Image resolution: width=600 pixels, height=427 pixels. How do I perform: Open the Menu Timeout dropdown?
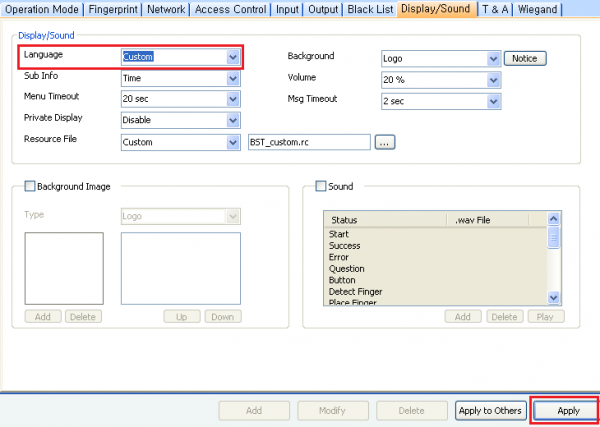pos(232,98)
